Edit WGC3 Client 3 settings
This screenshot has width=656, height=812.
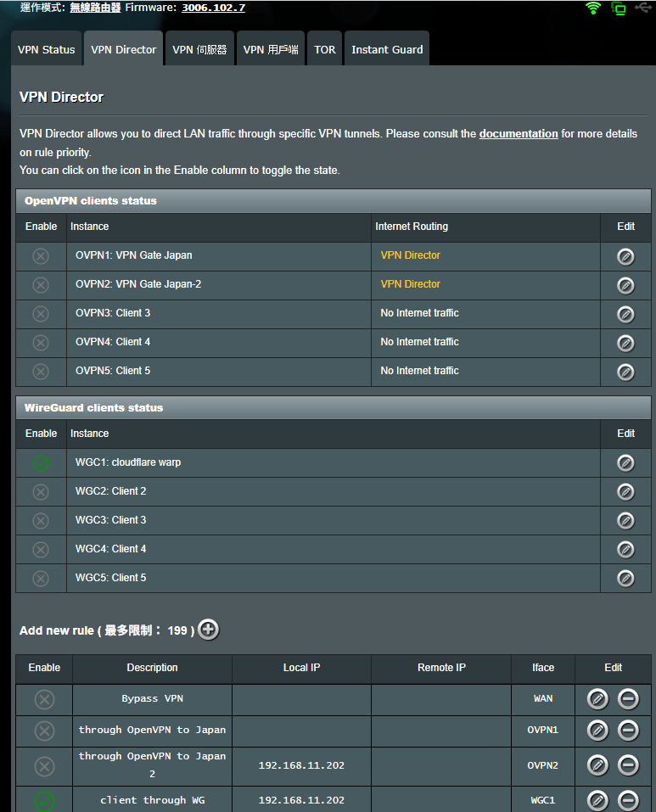[x=625, y=520]
